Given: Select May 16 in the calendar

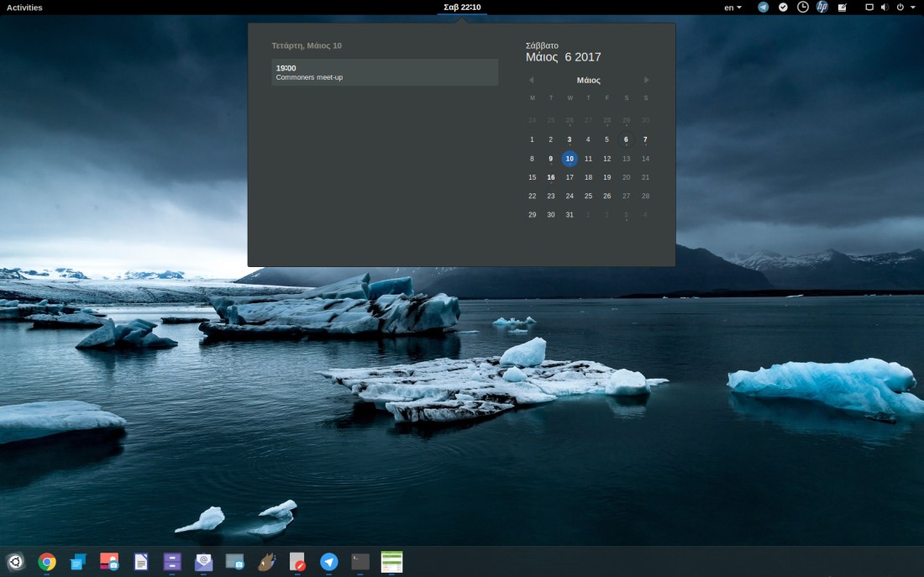Looking at the screenshot, I should point(551,177).
